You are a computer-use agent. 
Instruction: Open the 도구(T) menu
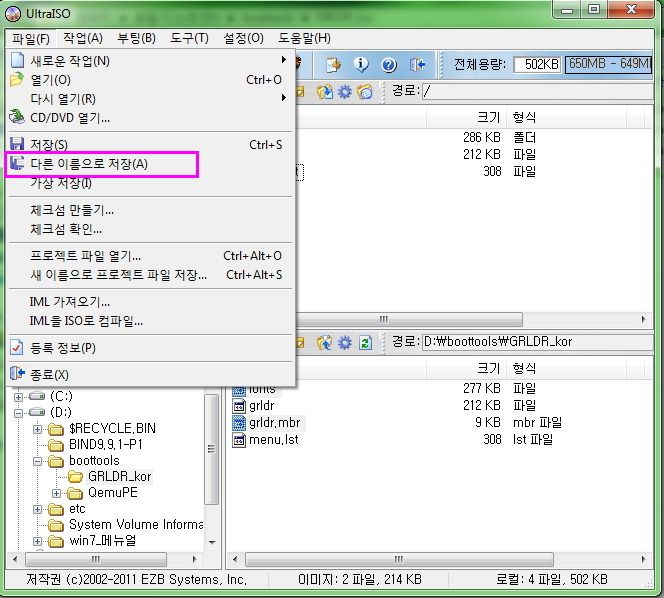point(189,38)
